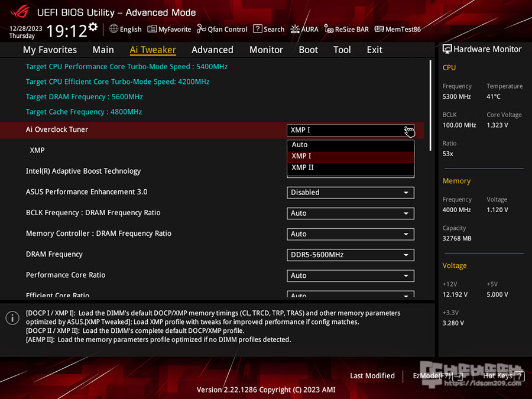Image resolution: width=532 pixels, height=399 pixels.
Task: Go to the Exit tab
Action: pyautogui.click(x=375, y=50)
